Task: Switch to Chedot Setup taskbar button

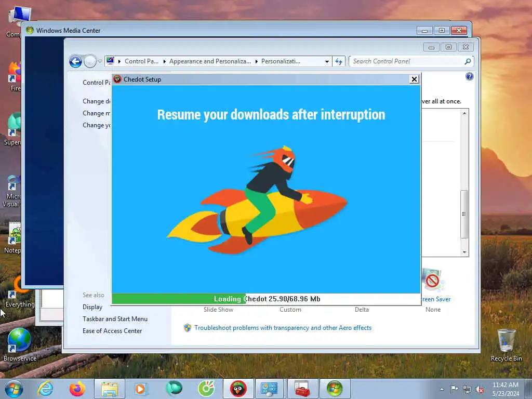Action: (238, 389)
